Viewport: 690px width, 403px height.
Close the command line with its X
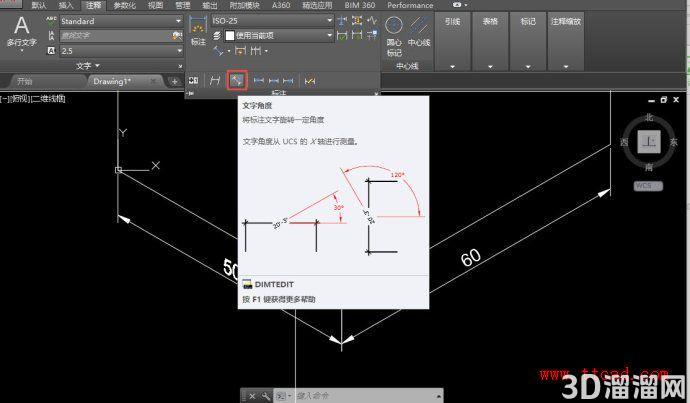(252, 396)
